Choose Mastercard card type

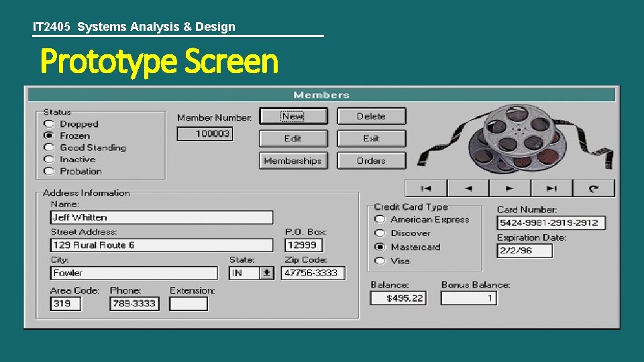(x=380, y=247)
